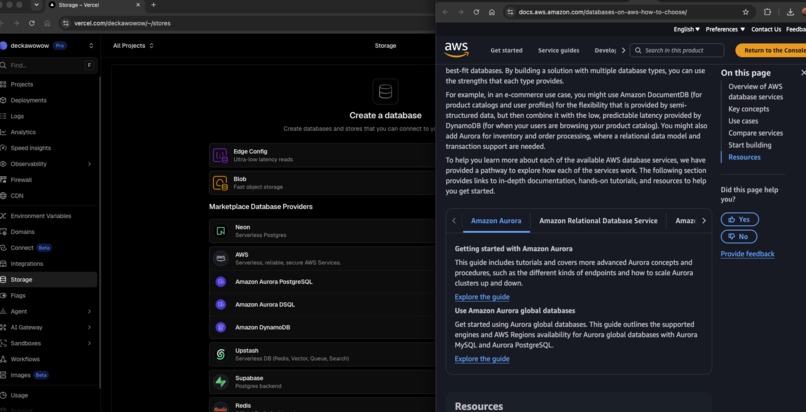Show previous AWS database service tabs
Image resolution: width=806 pixels, height=412 pixels.
pos(454,220)
